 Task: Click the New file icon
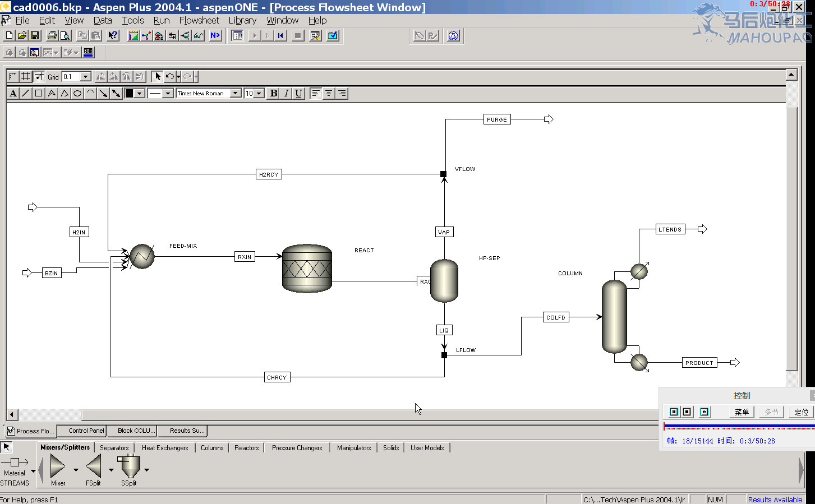[9, 35]
